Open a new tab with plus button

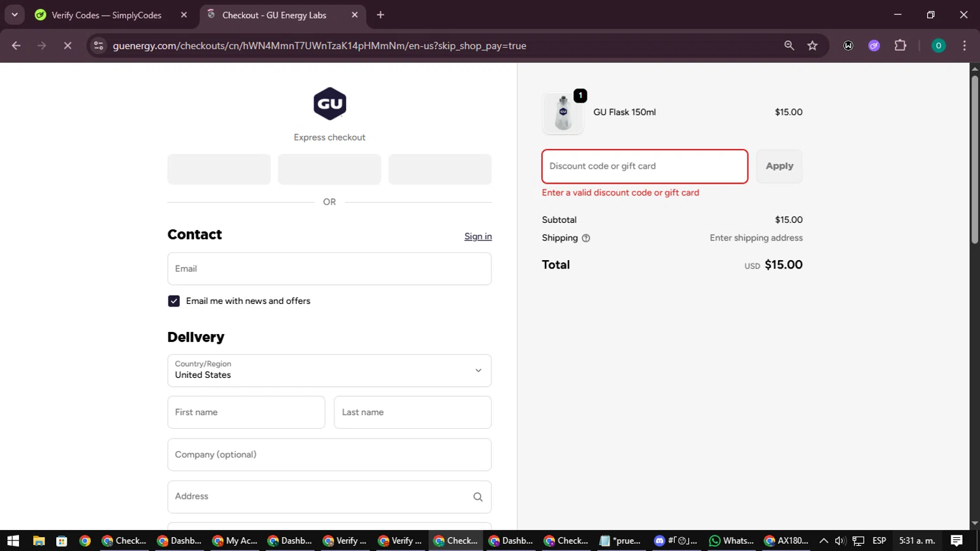381,15
